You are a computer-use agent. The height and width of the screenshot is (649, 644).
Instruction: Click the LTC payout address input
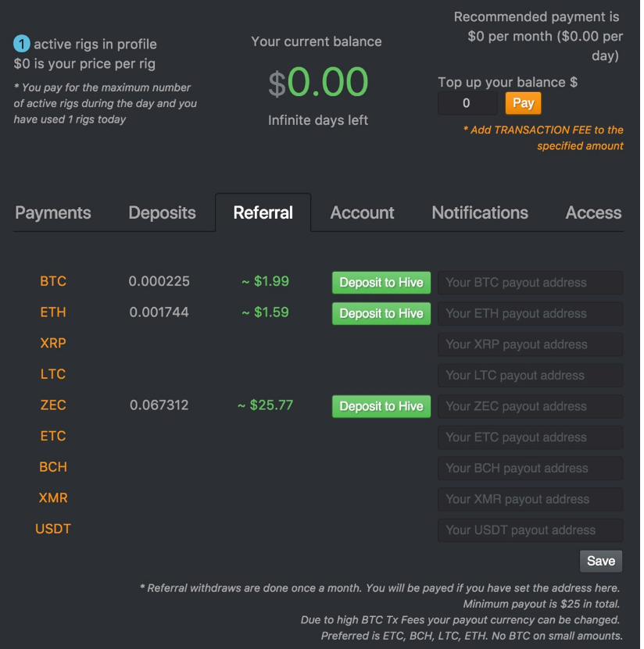[x=530, y=376]
